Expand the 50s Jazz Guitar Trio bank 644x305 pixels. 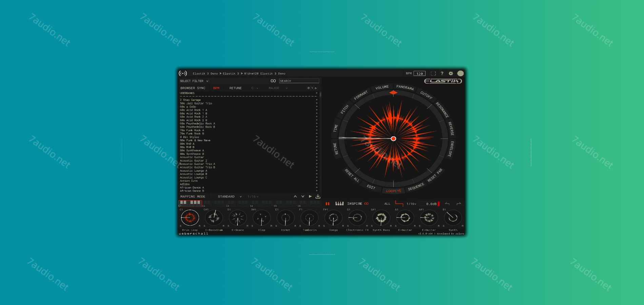(x=317, y=103)
